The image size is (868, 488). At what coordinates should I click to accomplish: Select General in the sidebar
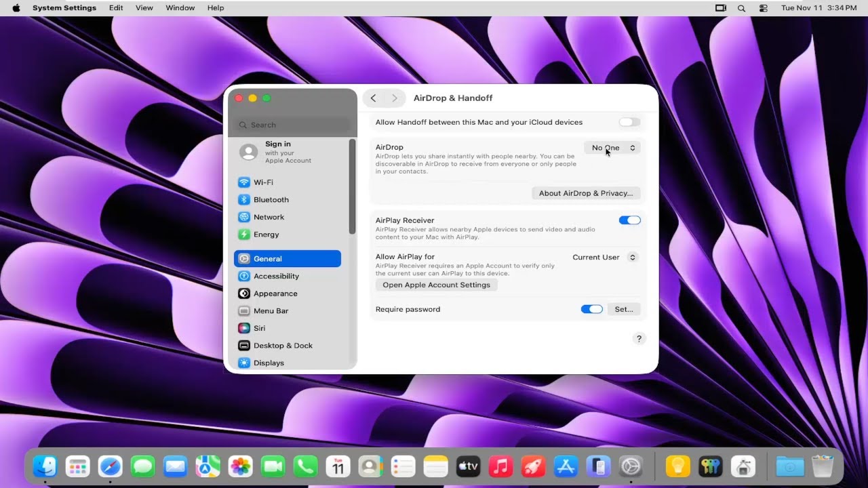point(288,258)
